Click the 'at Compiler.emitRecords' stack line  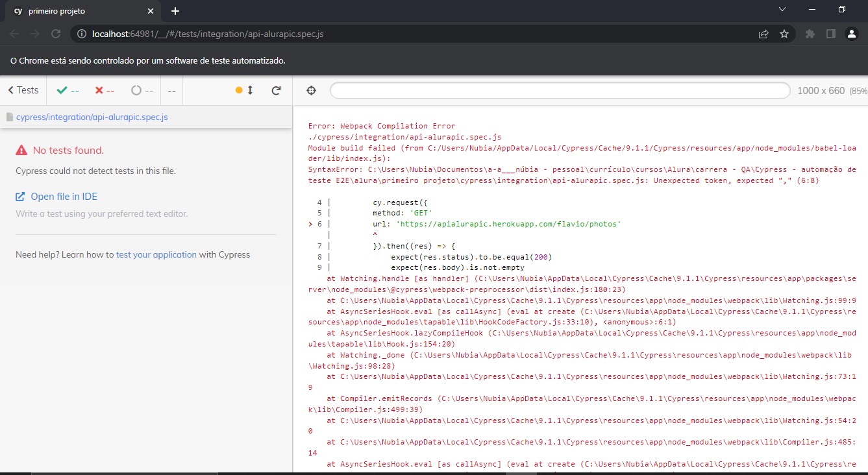coord(582,404)
